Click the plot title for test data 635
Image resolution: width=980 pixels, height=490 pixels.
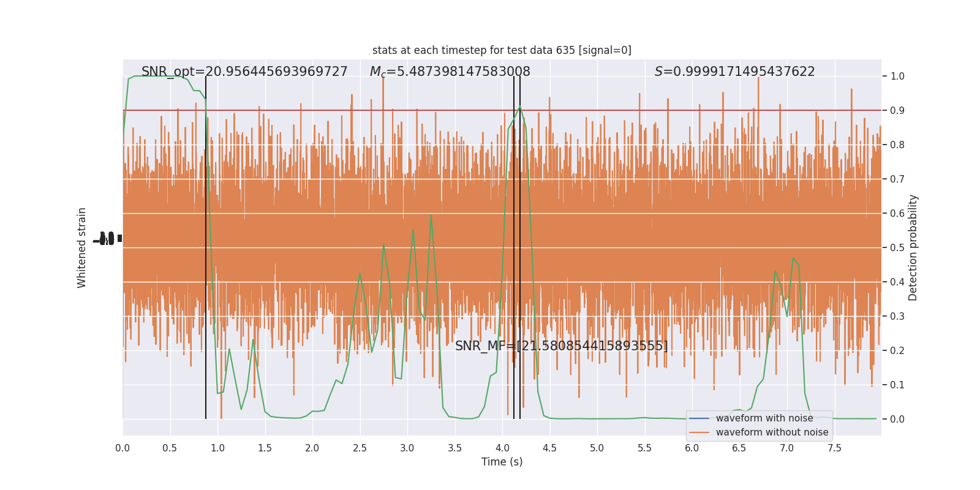tap(502, 50)
